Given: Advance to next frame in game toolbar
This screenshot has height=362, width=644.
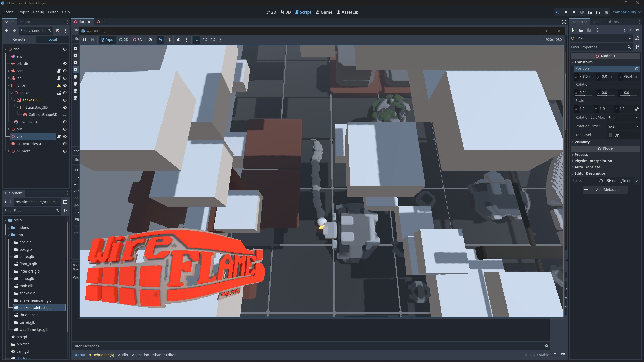Looking at the screenshot, I should click(93, 40).
